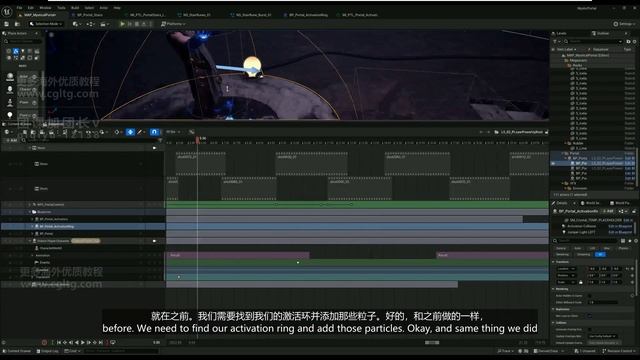This screenshot has width=640, height=360.
Task: Click the Add track button in Sequencer
Action: tap(11, 140)
